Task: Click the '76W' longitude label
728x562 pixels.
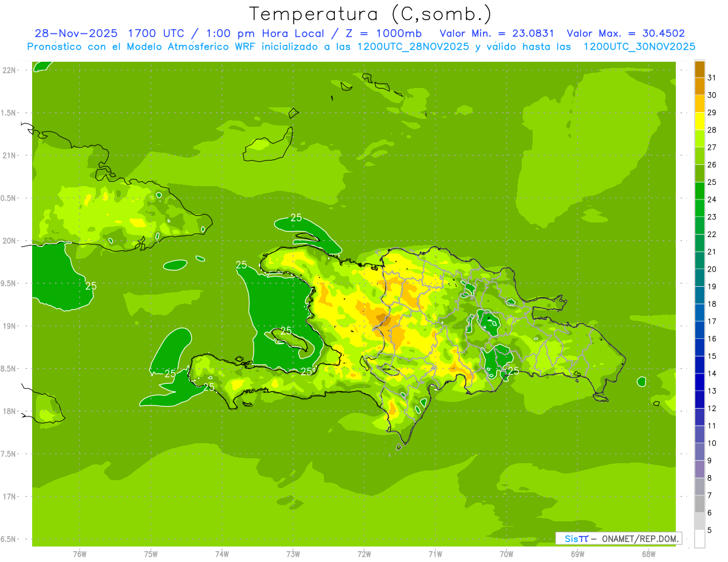Action: (79, 554)
